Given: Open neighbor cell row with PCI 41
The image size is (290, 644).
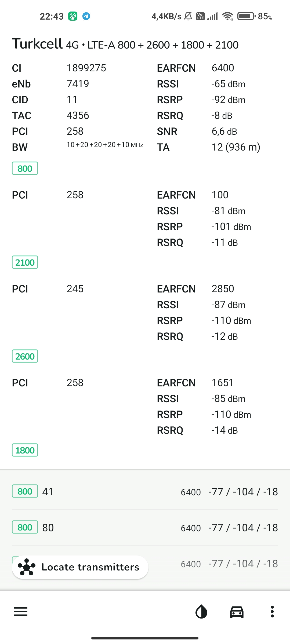Looking at the screenshot, I should click(145, 492).
